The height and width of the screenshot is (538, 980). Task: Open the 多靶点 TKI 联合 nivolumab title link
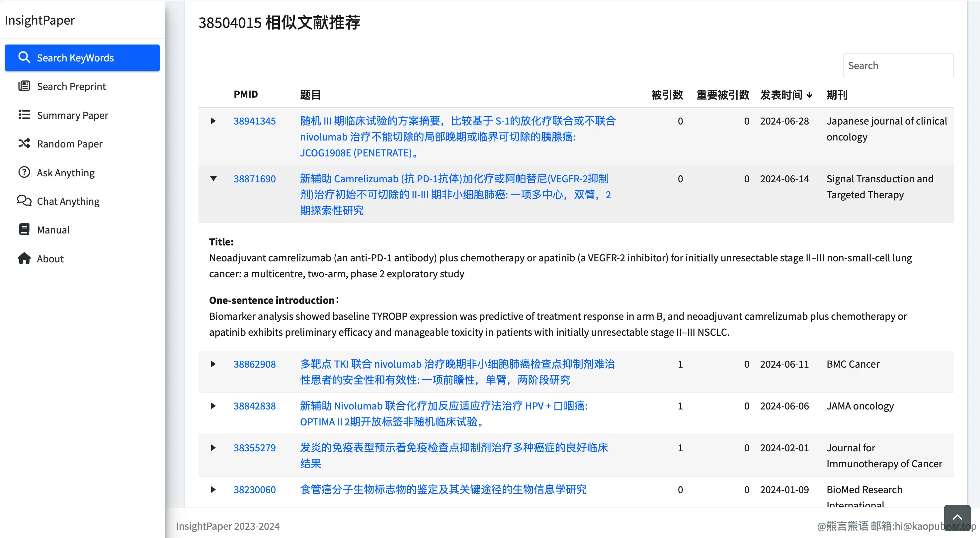[x=457, y=372]
